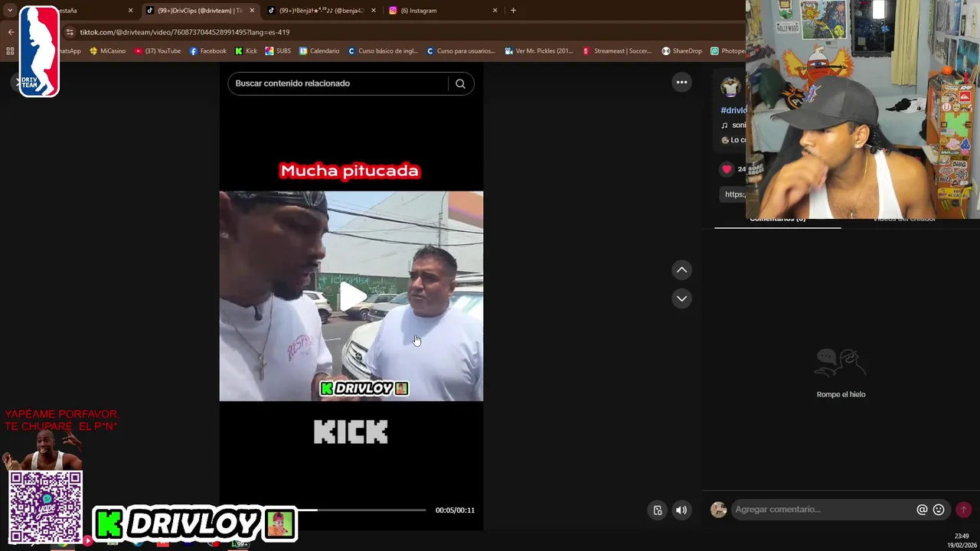980x551 pixels.
Task: Click the Rompe el hielo text
Action: coord(841,394)
